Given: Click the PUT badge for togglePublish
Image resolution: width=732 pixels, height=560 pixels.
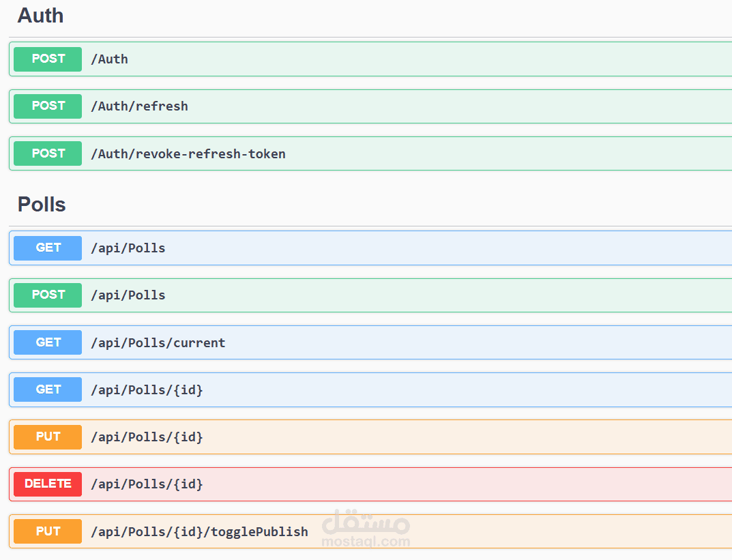Looking at the screenshot, I should coord(48,531).
